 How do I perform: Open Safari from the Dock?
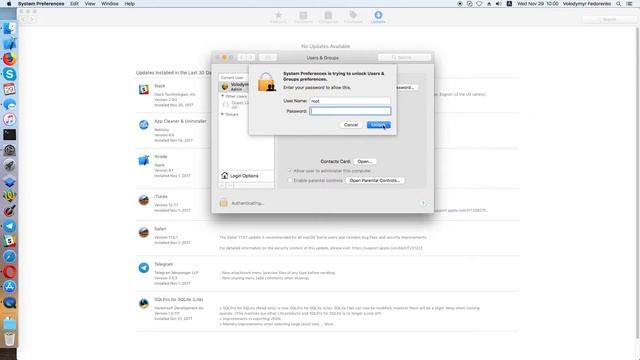9,256
